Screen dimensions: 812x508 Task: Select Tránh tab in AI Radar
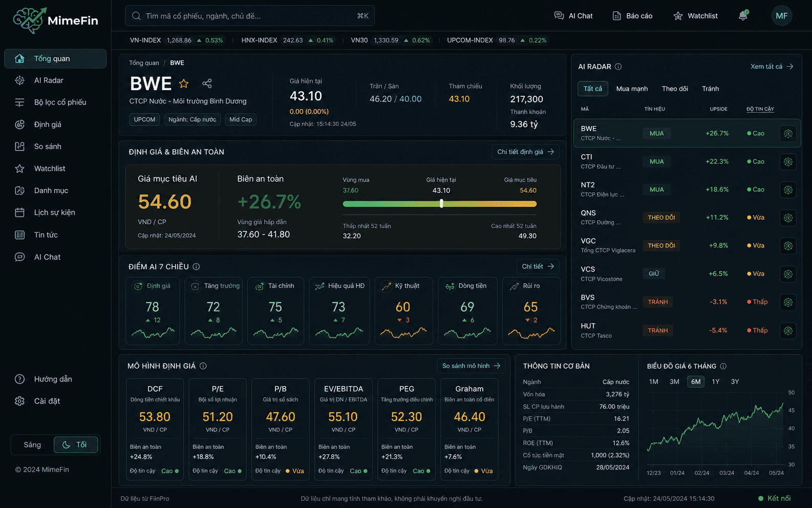[x=710, y=89]
